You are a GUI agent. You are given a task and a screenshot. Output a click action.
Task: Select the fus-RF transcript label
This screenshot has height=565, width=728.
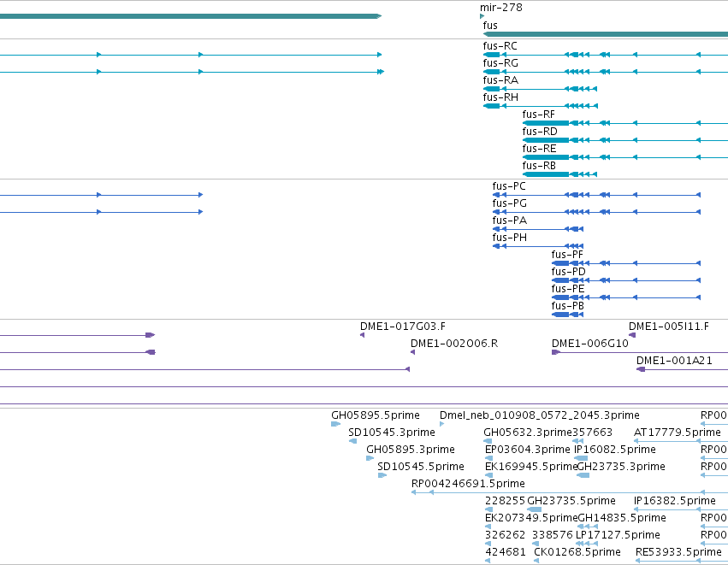click(539, 115)
